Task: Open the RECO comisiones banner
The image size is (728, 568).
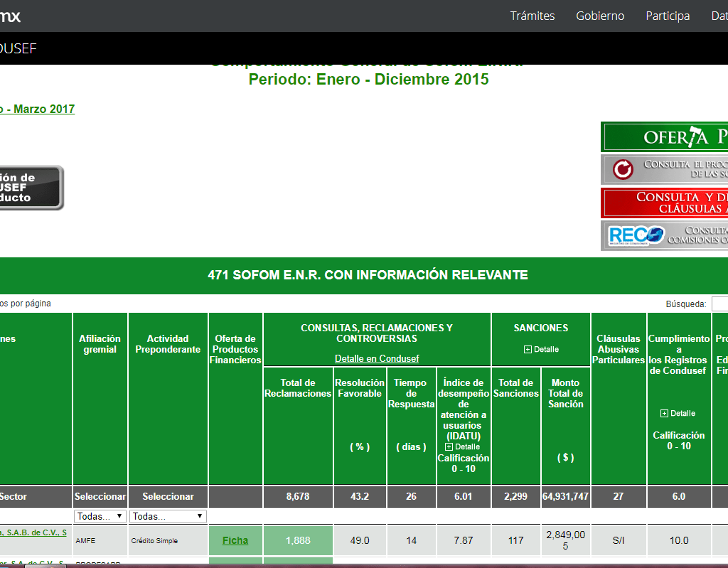Action: (665, 235)
